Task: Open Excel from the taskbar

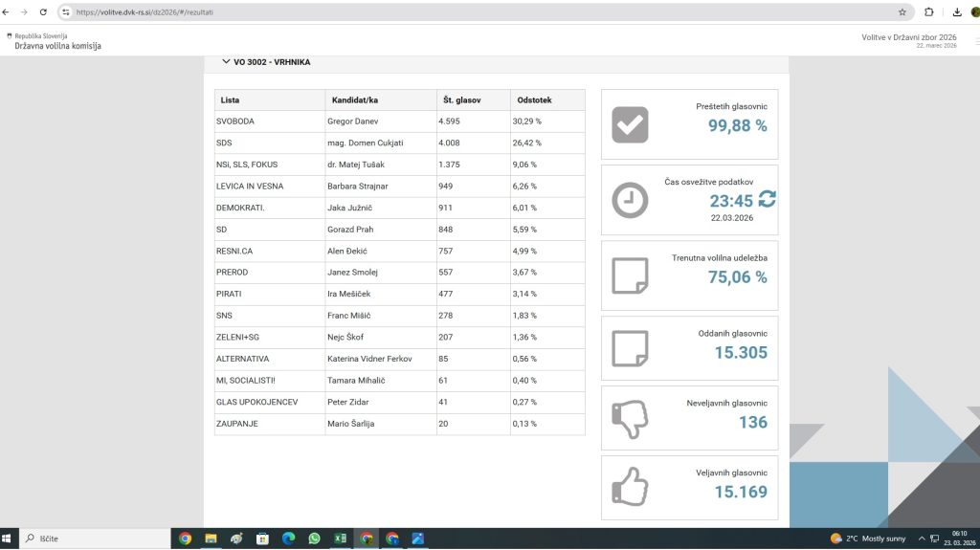Action: pos(340,539)
